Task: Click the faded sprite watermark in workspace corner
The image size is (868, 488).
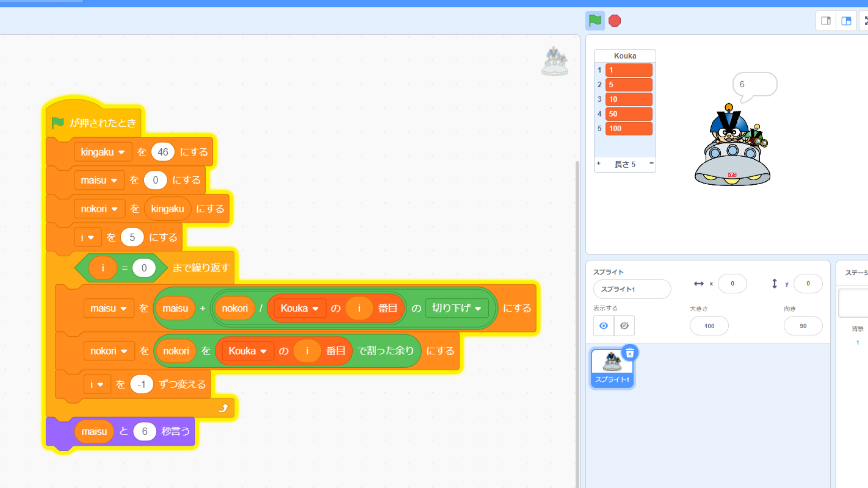Action: pyautogui.click(x=554, y=61)
